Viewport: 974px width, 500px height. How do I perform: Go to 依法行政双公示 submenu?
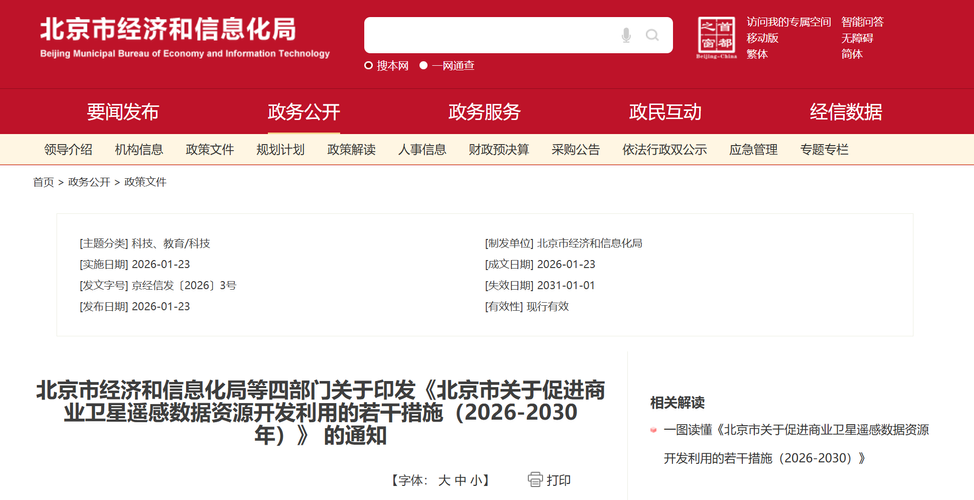tap(665, 150)
